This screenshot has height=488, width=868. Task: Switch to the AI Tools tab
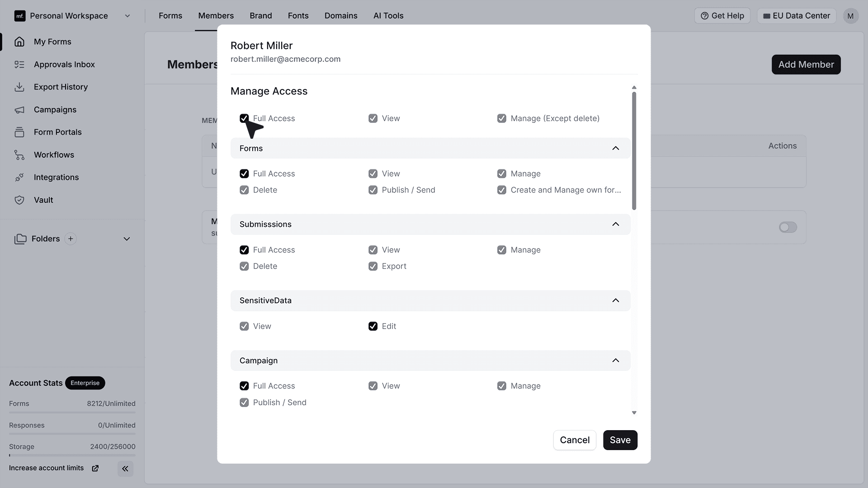pos(388,16)
